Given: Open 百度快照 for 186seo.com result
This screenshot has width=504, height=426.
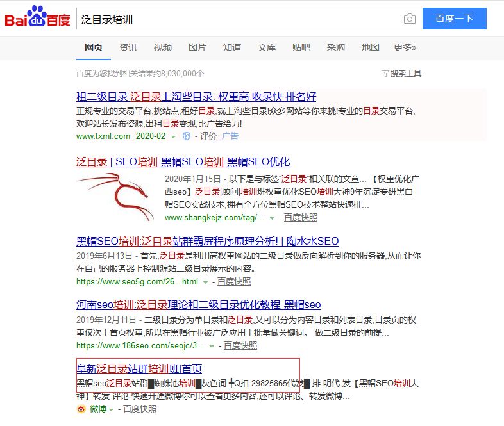Looking at the screenshot, I should coord(240,345).
